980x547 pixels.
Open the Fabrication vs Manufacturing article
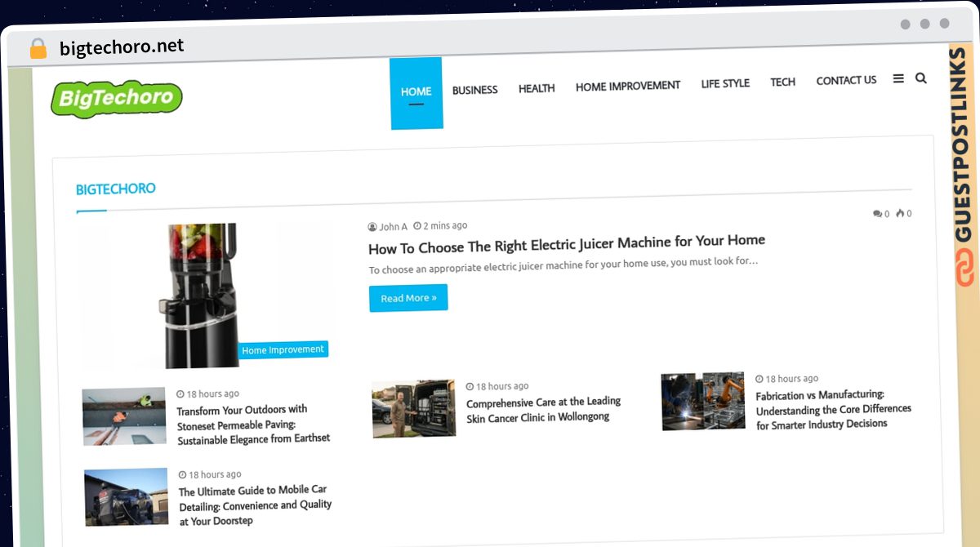click(x=834, y=409)
